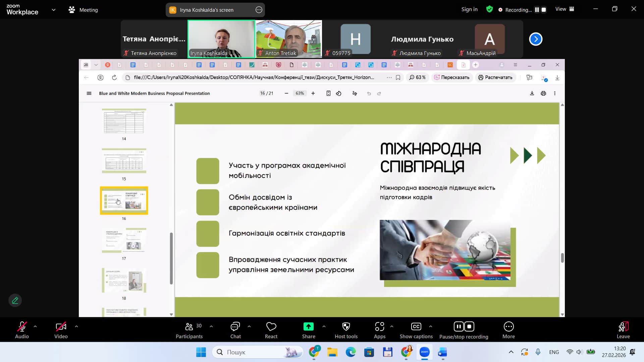This screenshot has width=644, height=362.
Task: Open annotation pencil tool
Action: coord(15,300)
